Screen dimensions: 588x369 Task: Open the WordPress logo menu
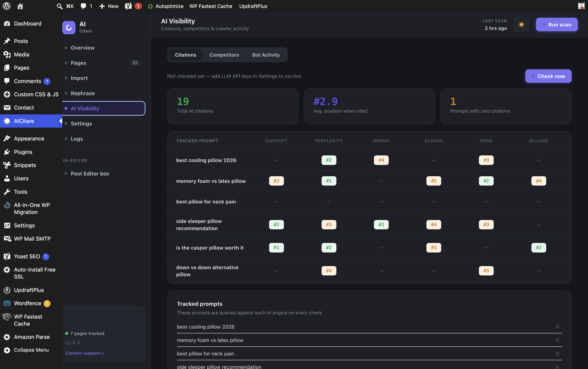point(7,6)
